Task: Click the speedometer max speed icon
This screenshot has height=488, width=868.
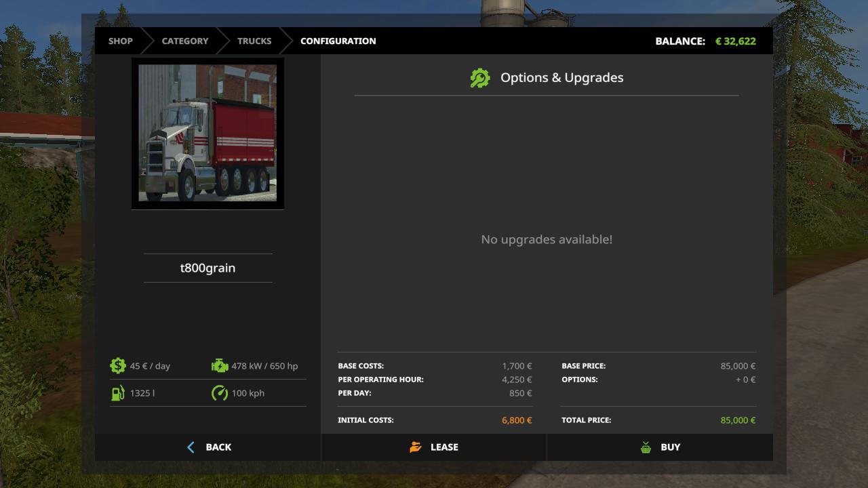Action: 220,393
